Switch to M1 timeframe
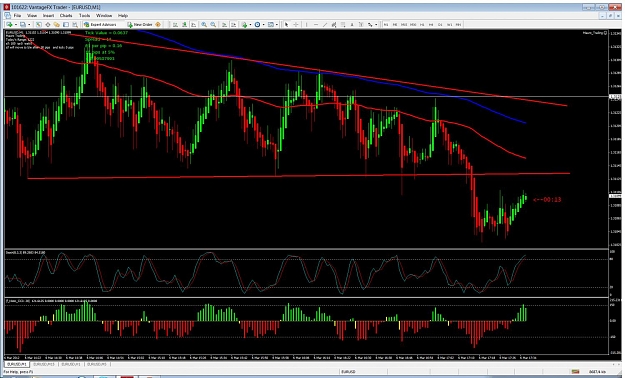625x378 pixels. pyautogui.click(x=386, y=24)
